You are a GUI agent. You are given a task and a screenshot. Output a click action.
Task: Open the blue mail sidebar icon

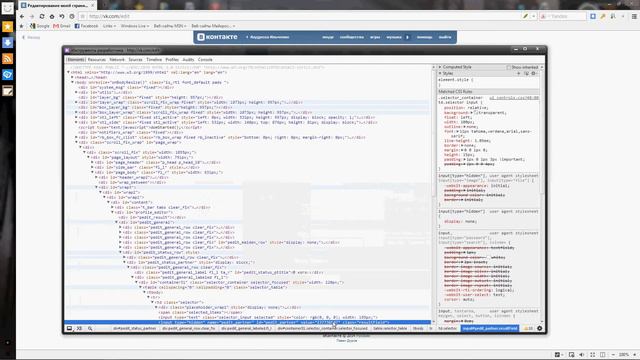pos(7,75)
